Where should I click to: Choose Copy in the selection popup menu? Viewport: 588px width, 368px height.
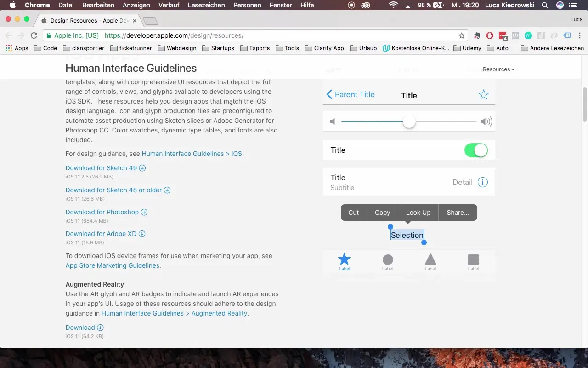click(382, 213)
